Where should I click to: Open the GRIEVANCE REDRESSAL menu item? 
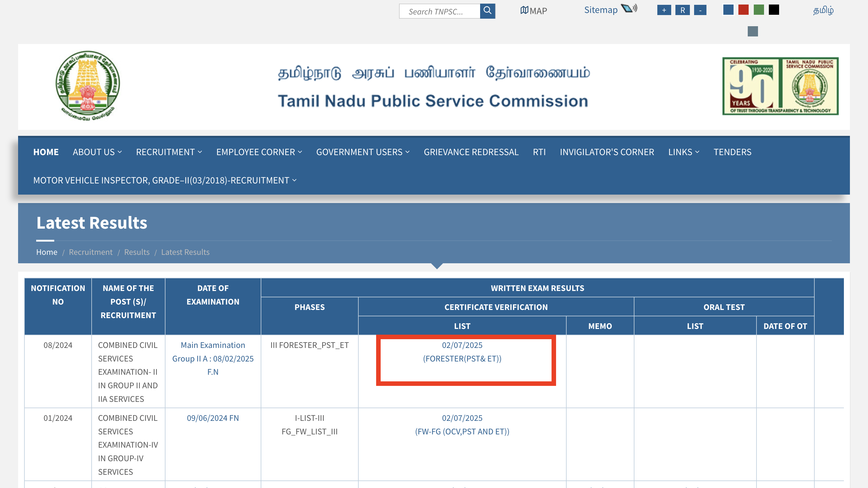click(471, 152)
